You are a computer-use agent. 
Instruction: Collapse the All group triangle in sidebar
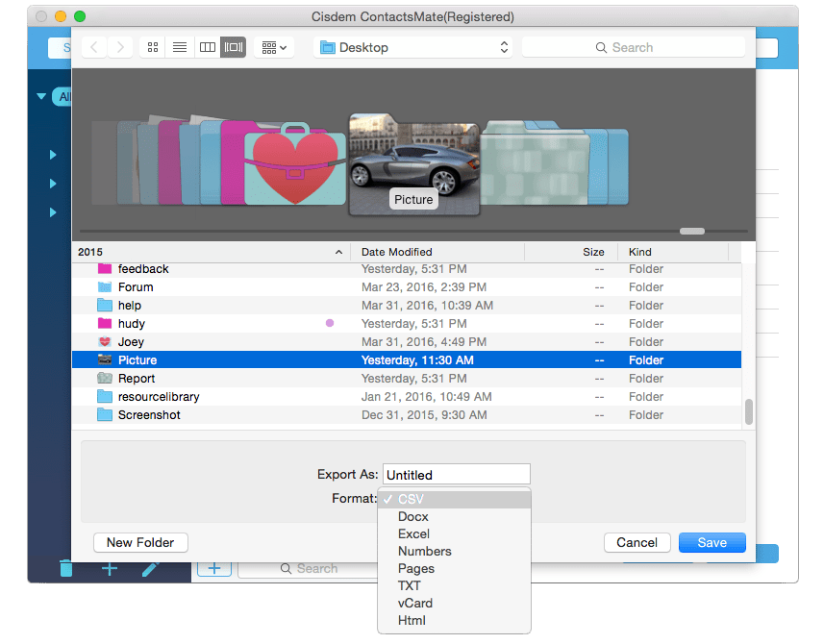pos(41,97)
